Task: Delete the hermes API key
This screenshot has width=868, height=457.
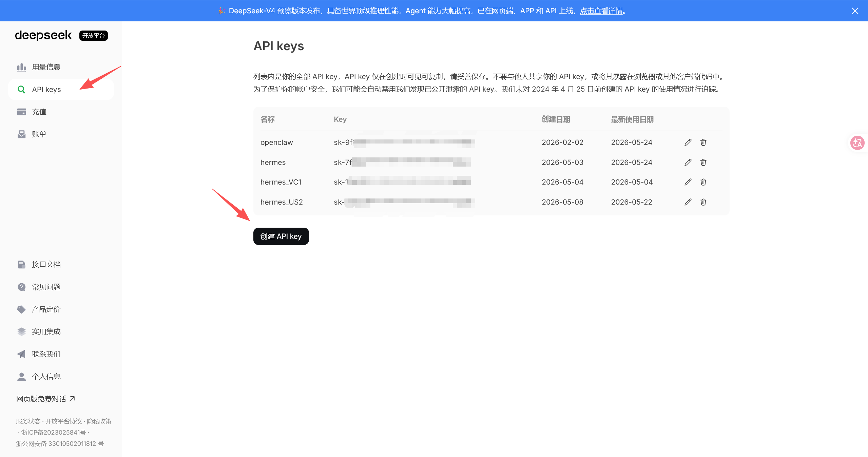Action: [x=703, y=163]
